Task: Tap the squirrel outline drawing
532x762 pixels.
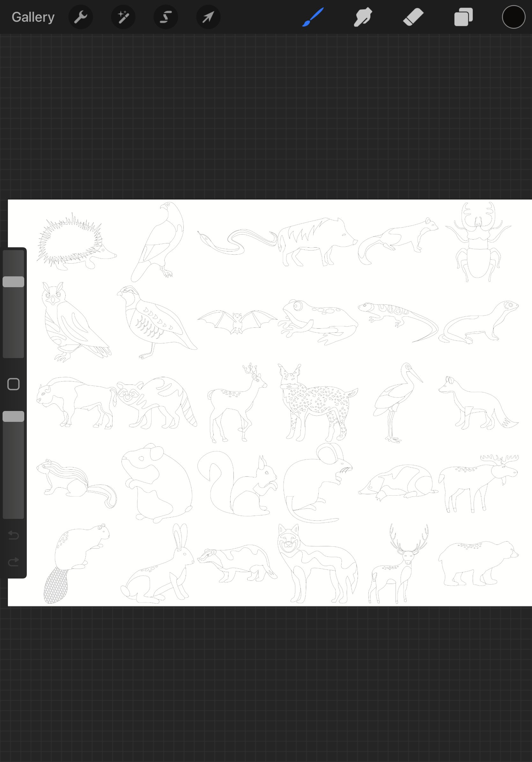Action: [237, 483]
